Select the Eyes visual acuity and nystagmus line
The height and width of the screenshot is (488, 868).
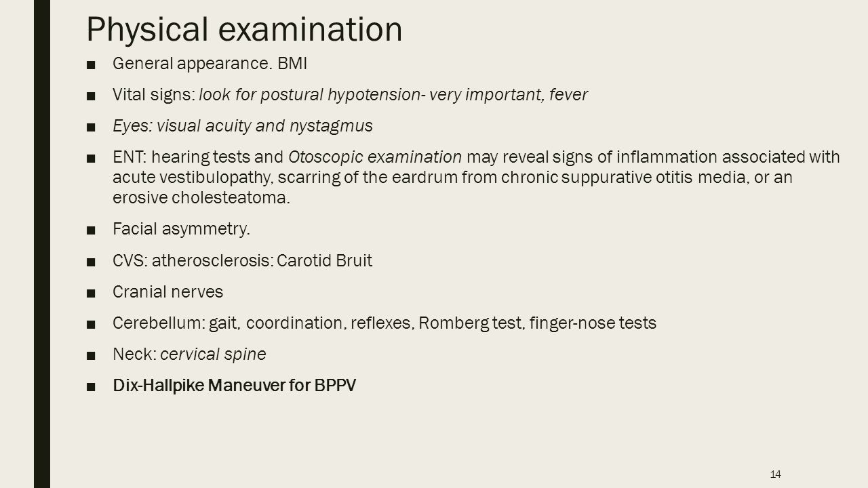tap(243, 126)
